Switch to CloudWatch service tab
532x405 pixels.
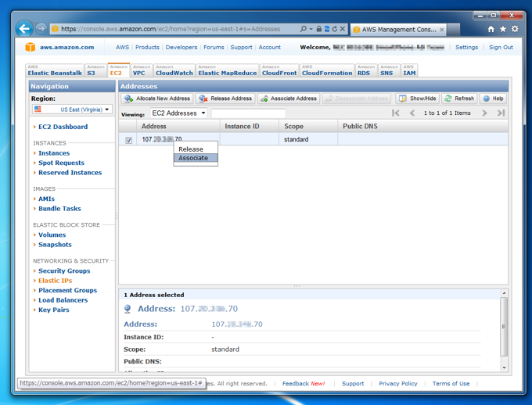tap(174, 70)
